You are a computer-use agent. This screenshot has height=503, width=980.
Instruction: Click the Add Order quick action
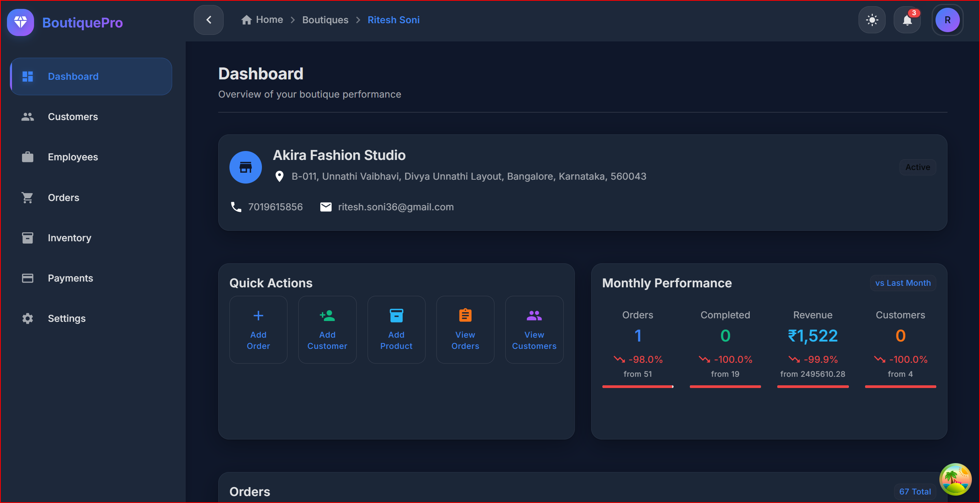tap(258, 330)
